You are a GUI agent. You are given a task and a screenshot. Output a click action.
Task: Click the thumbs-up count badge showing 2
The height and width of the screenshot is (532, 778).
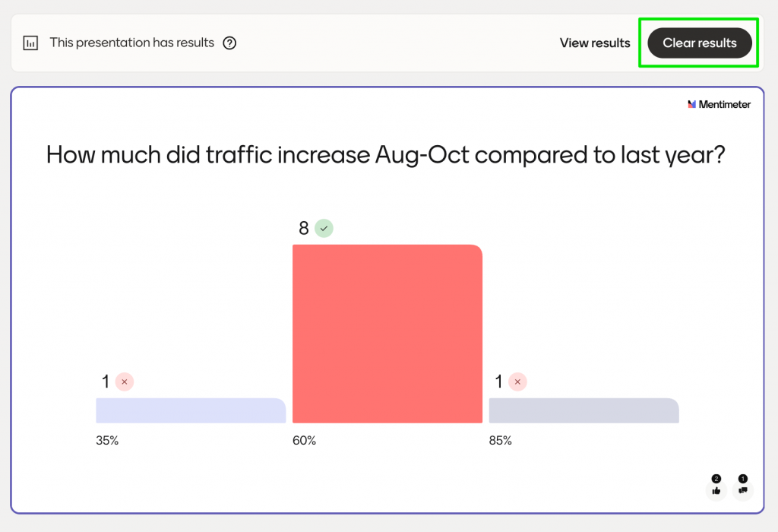[716, 479]
